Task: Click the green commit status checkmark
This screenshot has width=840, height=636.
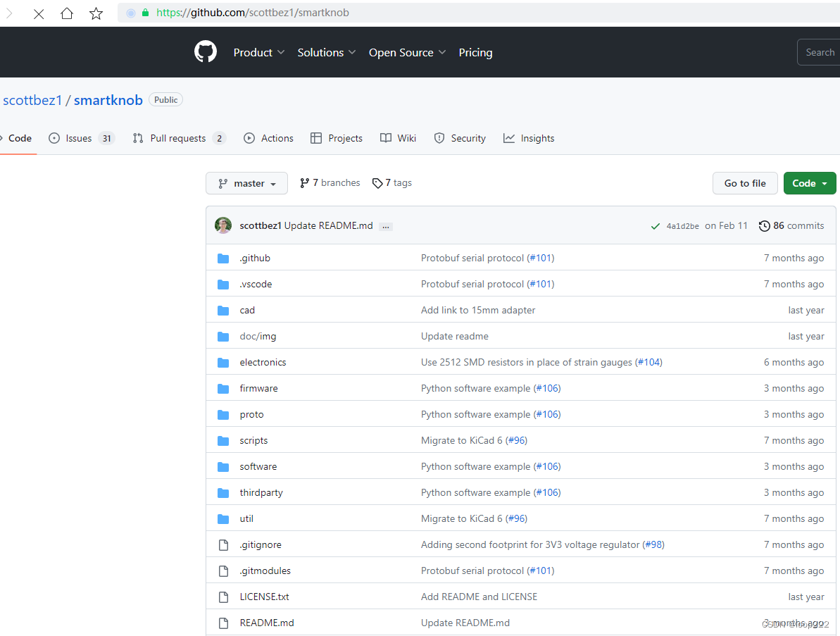Action: (x=655, y=226)
